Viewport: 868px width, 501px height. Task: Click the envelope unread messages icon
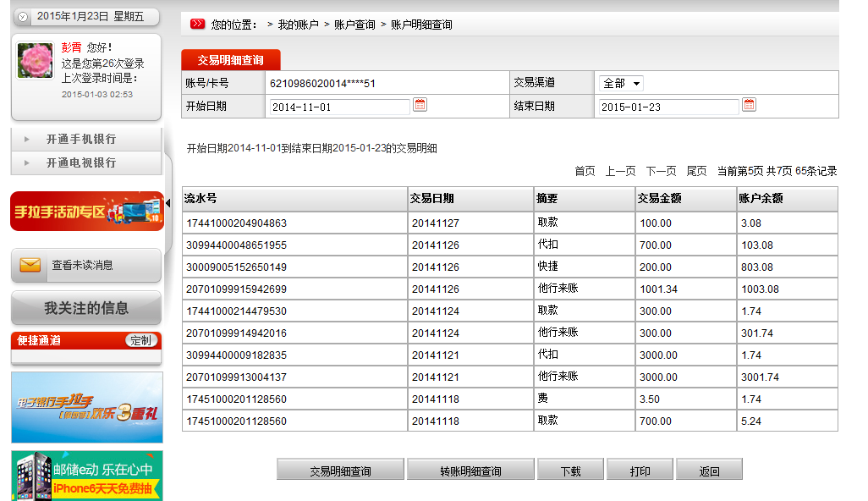coord(30,266)
